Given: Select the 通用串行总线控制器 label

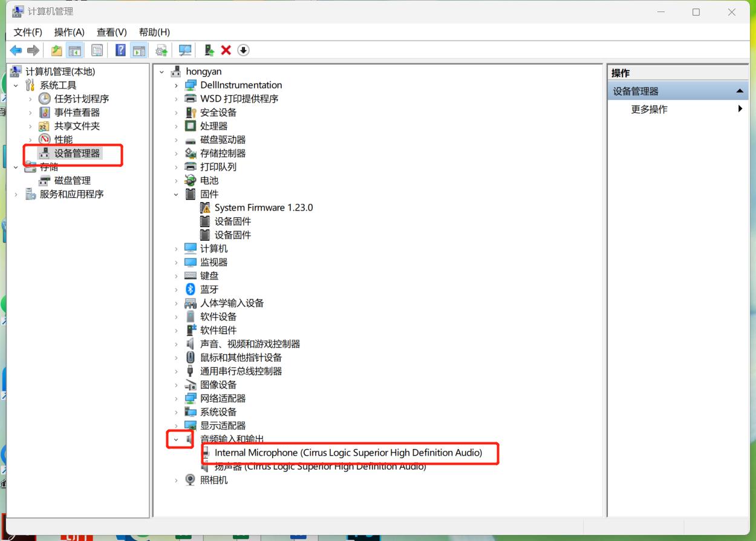Looking at the screenshot, I should (x=241, y=371).
